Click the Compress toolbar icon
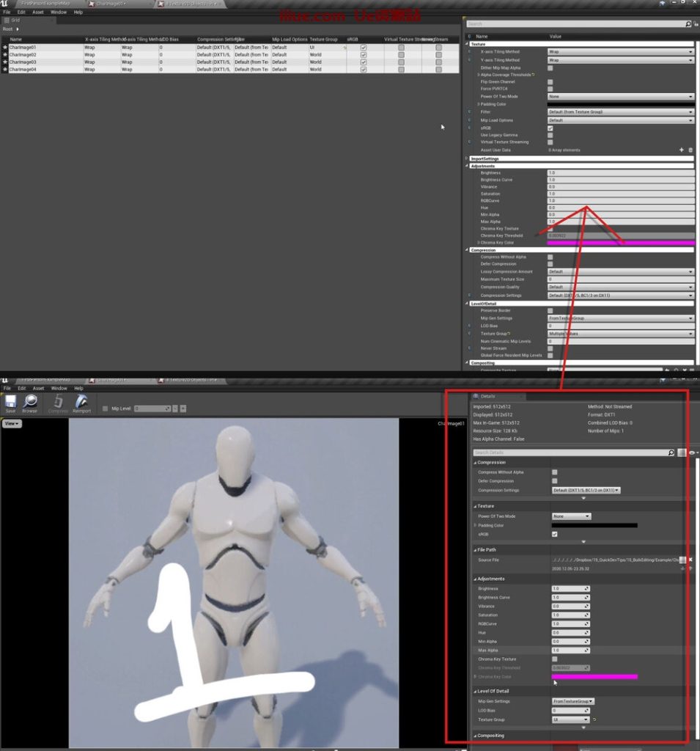 pyautogui.click(x=58, y=403)
